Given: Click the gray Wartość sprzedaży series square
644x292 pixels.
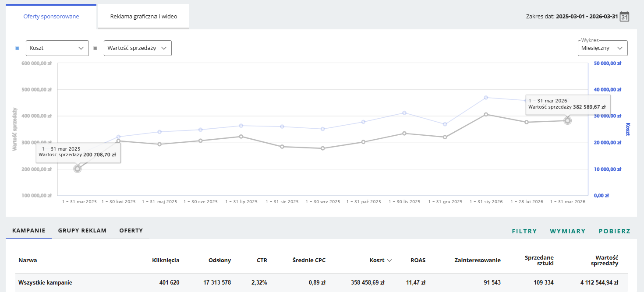Looking at the screenshot, I should pyautogui.click(x=95, y=48).
